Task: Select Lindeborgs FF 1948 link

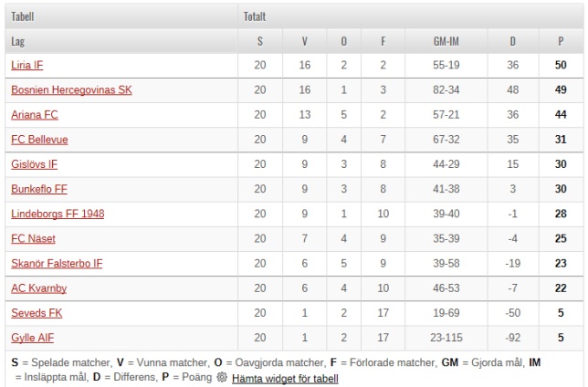Action: pyautogui.click(x=58, y=214)
